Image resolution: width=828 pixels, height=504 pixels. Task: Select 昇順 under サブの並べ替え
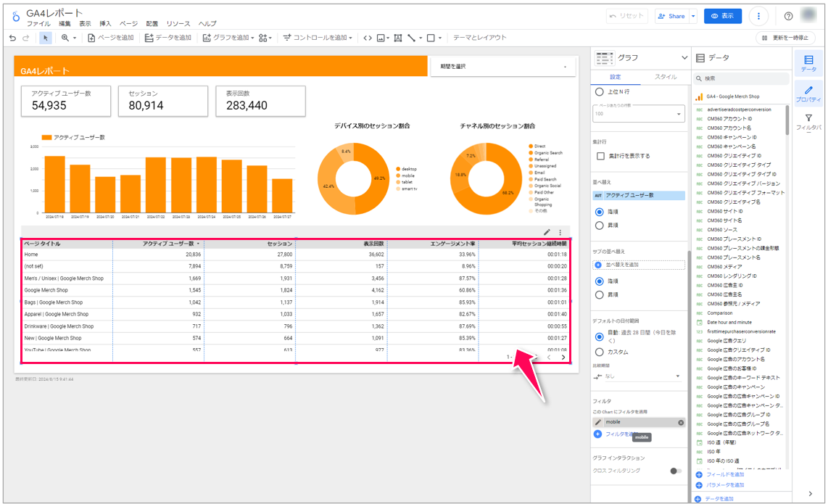pos(600,295)
